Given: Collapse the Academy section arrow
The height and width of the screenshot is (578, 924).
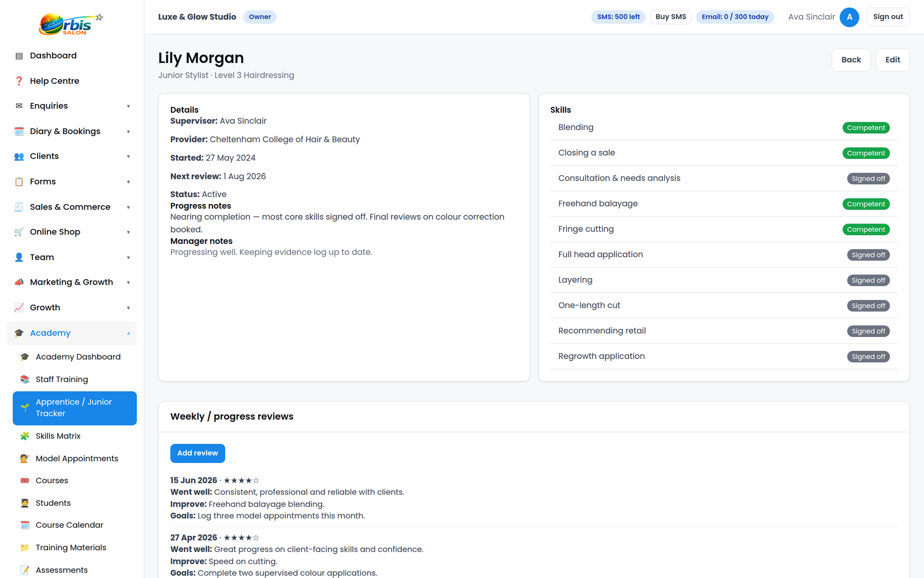Looking at the screenshot, I should tap(128, 333).
